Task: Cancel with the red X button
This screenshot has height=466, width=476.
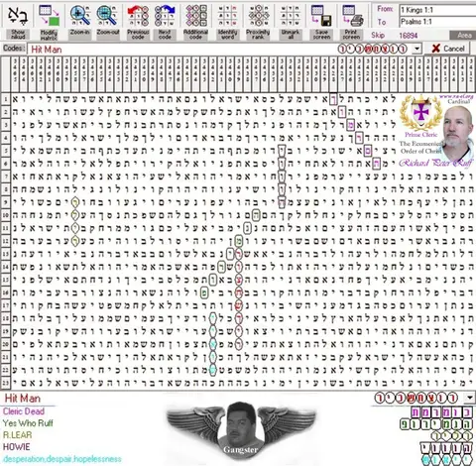Action: 448,49
